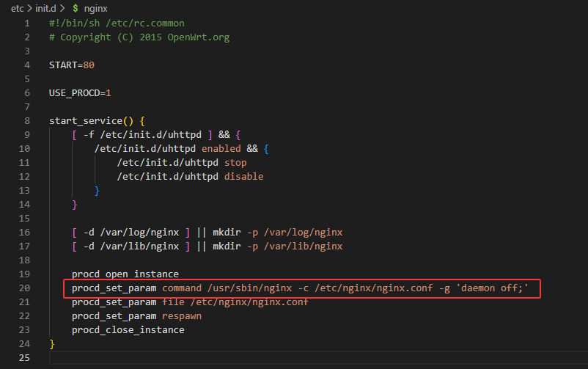The width and height of the screenshot is (588, 369).
Task: Click the 'daemon off;' string on line 20
Action: coord(492,288)
